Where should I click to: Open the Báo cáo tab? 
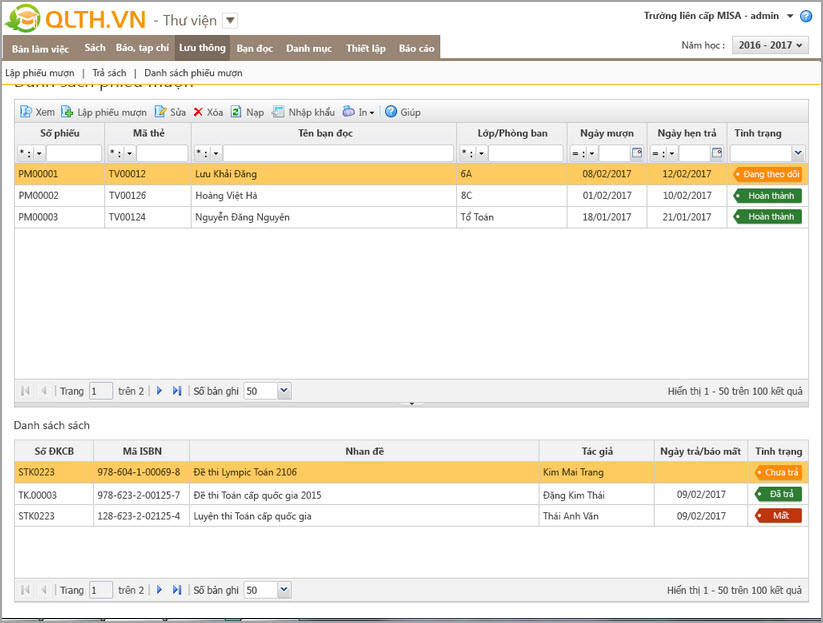click(x=416, y=48)
